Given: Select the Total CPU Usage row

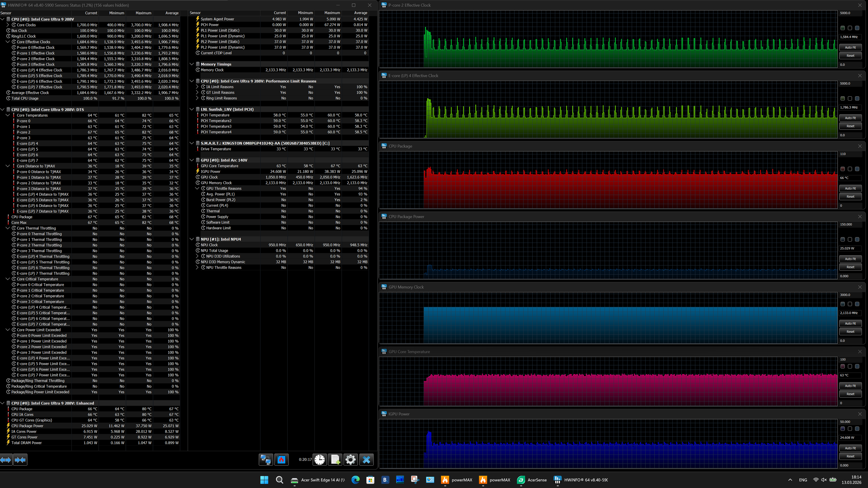Looking at the screenshot, I should pos(90,98).
